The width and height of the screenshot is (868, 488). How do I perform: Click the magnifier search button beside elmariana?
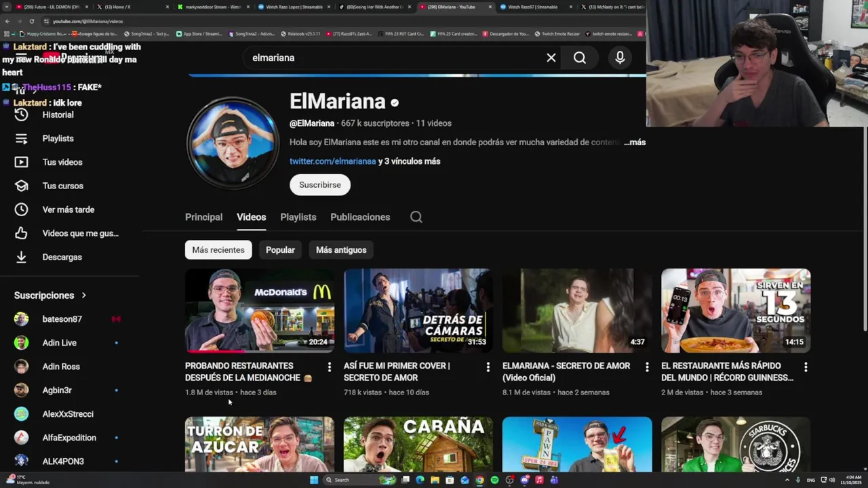(580, 58)
